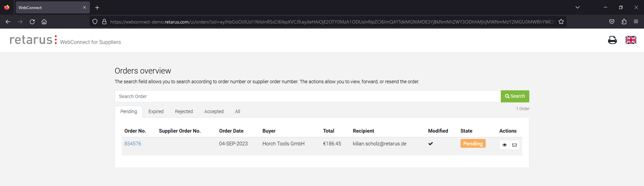Switch to the Rejected tab

(x=184, y=111)
